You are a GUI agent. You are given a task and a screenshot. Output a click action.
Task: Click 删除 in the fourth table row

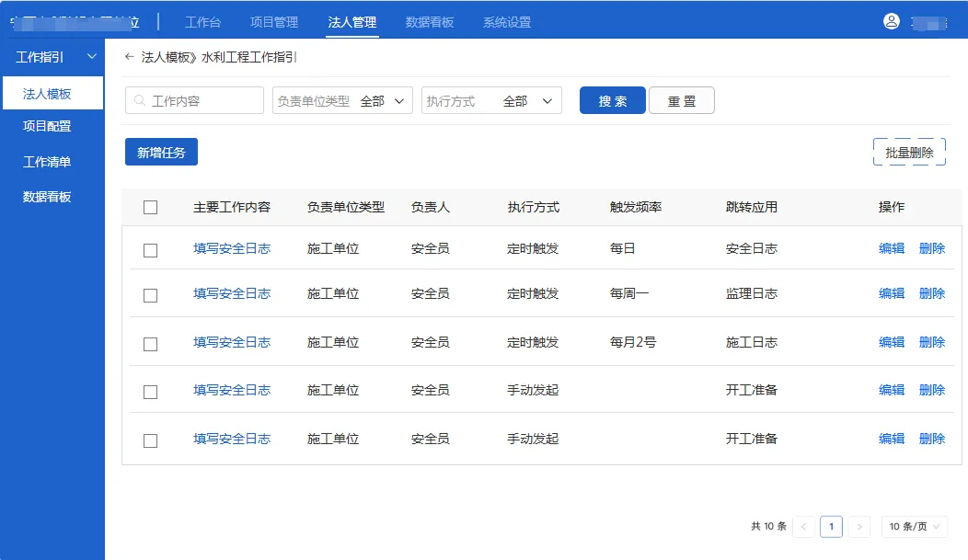931,390
